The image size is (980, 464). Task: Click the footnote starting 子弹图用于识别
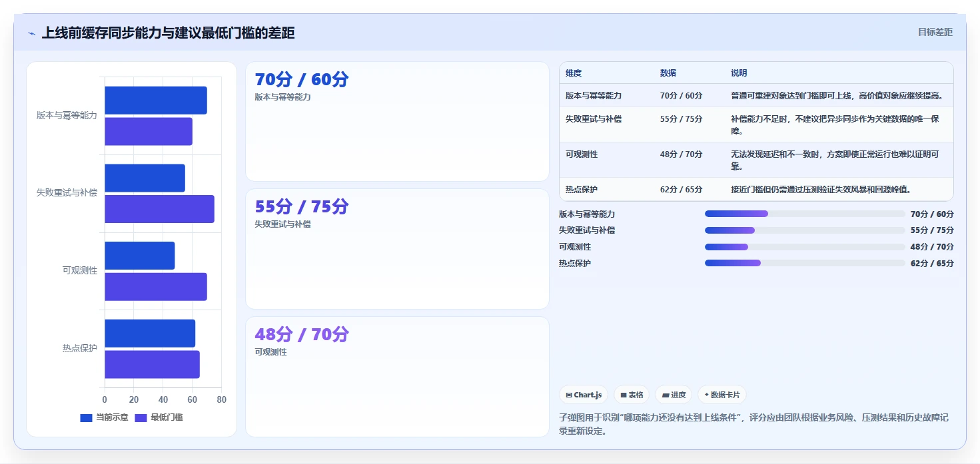754,424
